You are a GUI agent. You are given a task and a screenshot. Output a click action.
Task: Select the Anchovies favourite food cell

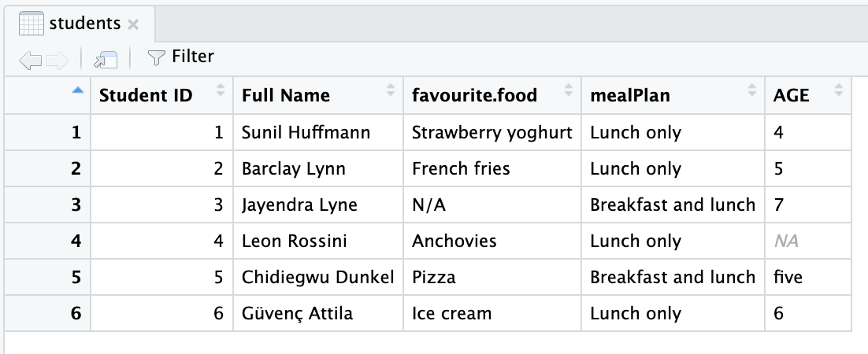click(454, 242)
